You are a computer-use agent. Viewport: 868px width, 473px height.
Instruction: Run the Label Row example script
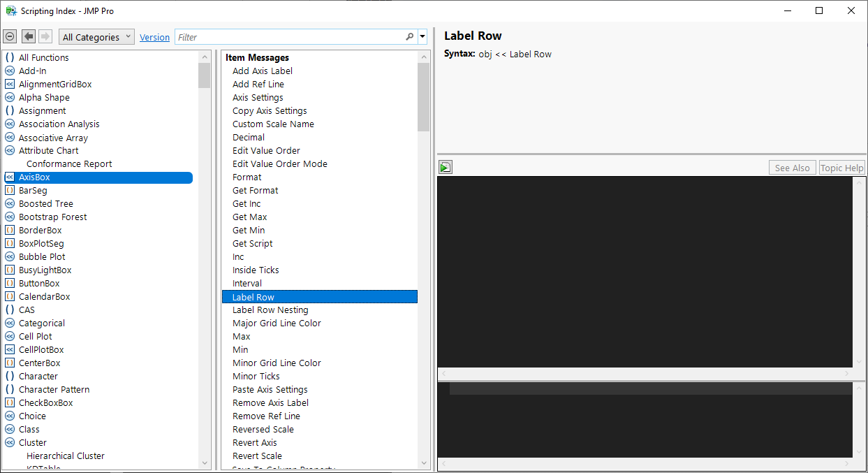click(x=445, y=167)
